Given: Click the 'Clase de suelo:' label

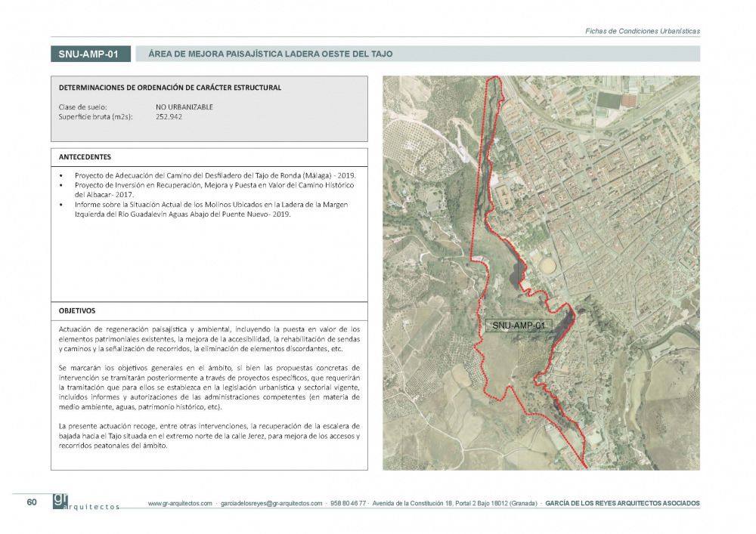Looking at the screenshot, I should click(82, 107).
